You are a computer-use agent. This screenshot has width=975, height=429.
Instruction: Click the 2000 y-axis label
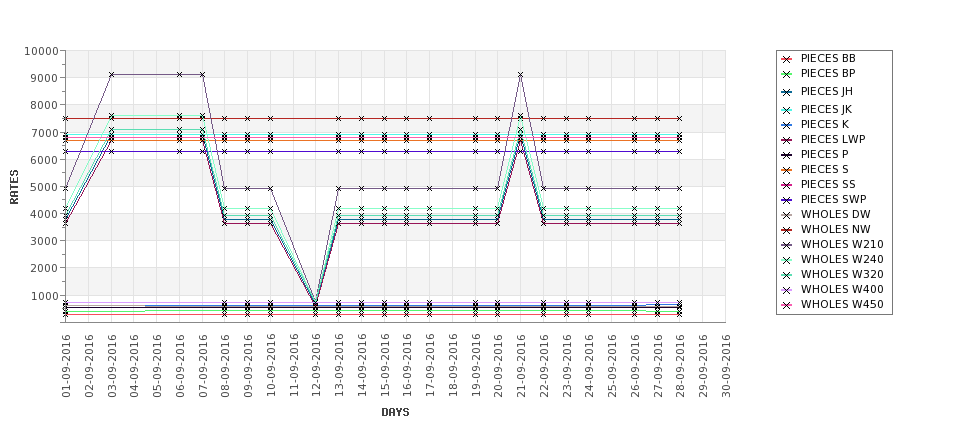pos(45,268)
